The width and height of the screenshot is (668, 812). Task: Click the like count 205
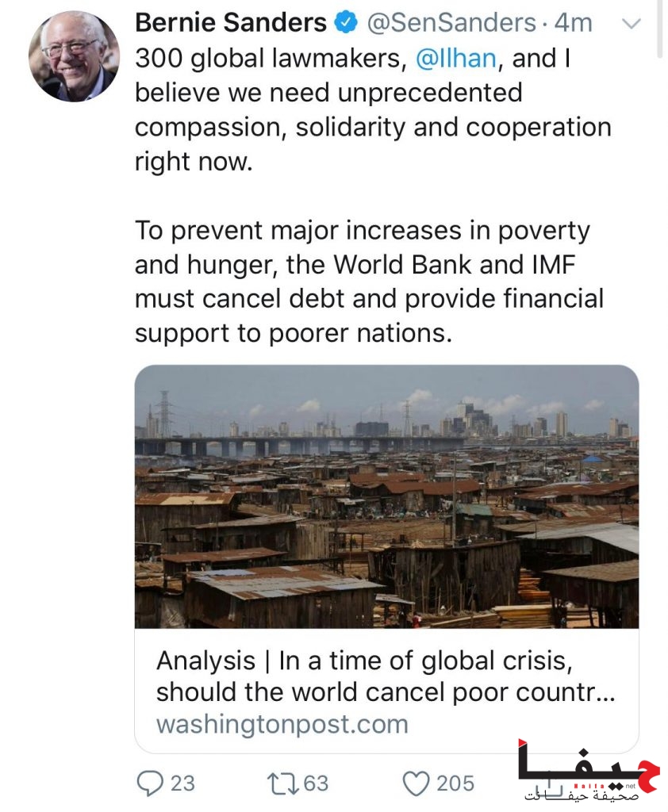455,783
